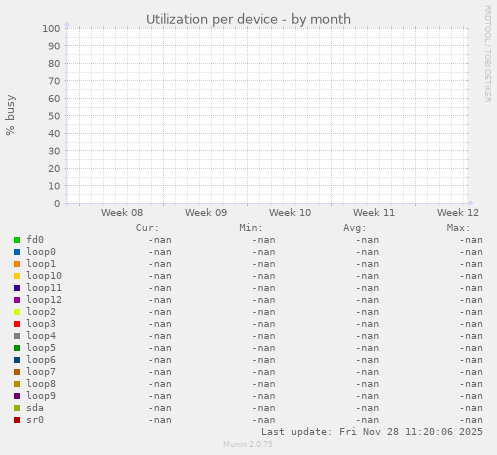Select the loop8 legend label

tap(41, 384)
